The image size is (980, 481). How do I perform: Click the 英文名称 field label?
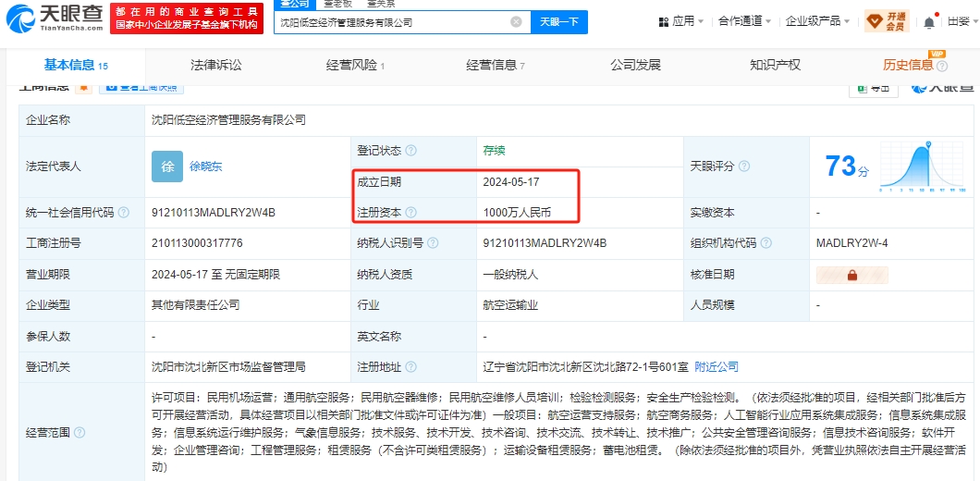coord(379,337)
